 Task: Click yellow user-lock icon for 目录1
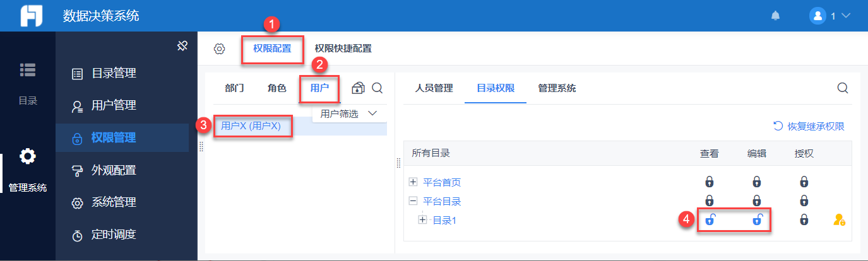click(839, 220)
